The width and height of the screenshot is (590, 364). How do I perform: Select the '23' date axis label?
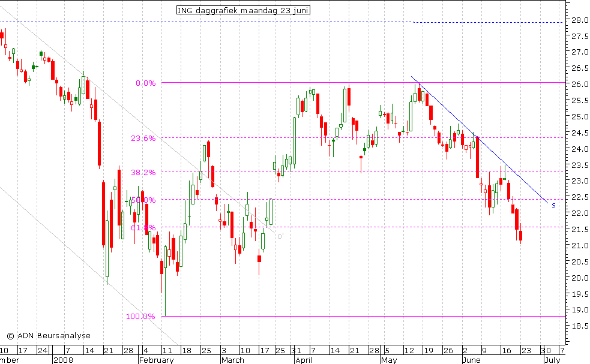(x=526, y=350)
